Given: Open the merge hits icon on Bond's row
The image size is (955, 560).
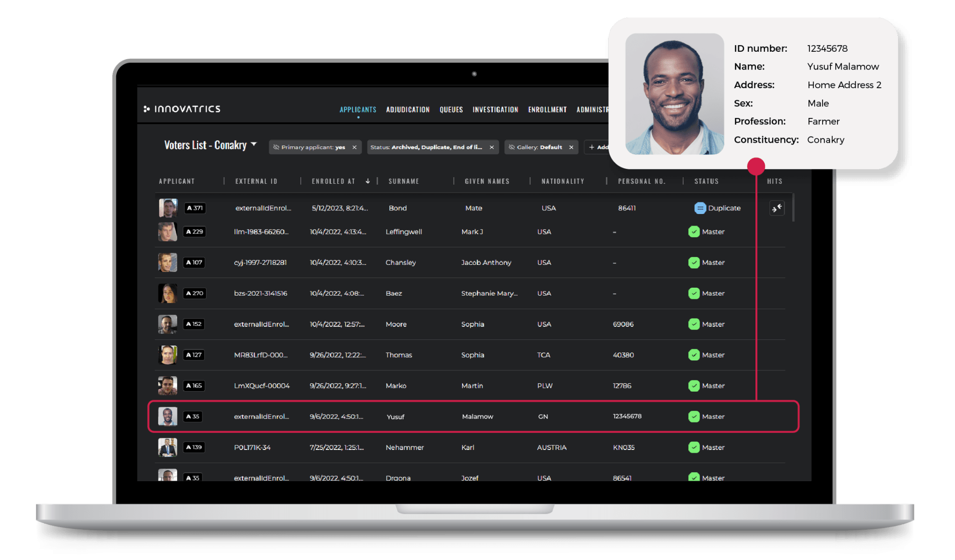Looking at the screenshot, I should (776, 208).
